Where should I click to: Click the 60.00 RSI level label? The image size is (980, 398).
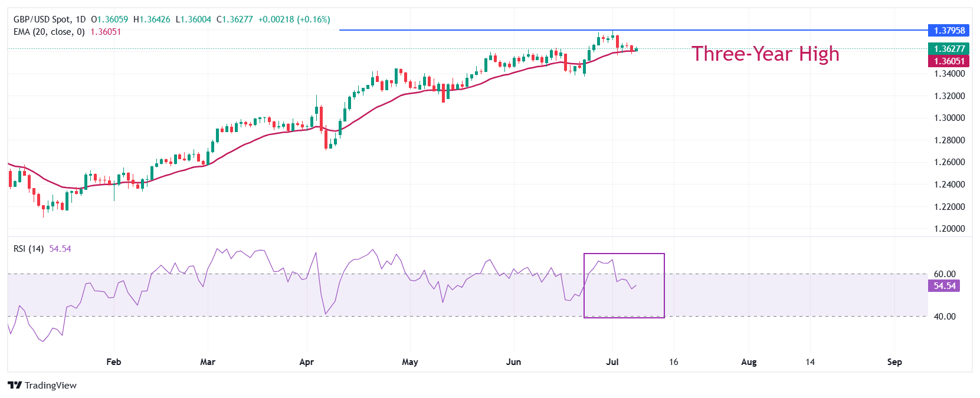pos(945,274)
